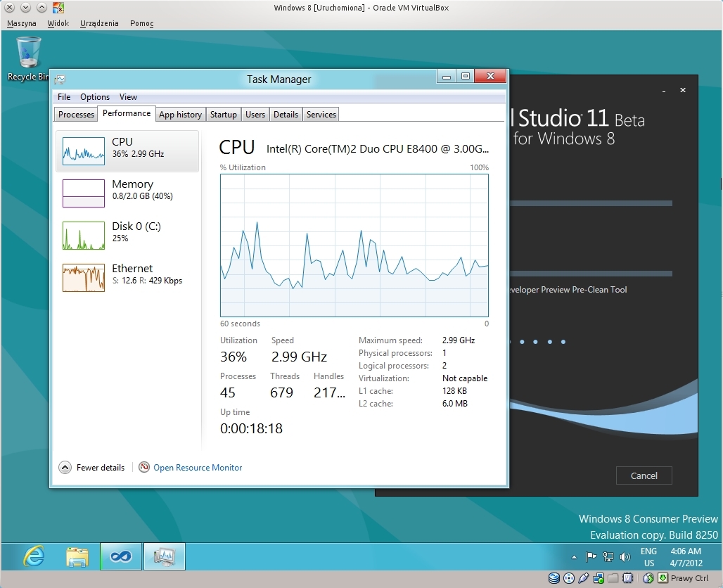Click the 2.99 GHz speed value

[x=299, y=357]
